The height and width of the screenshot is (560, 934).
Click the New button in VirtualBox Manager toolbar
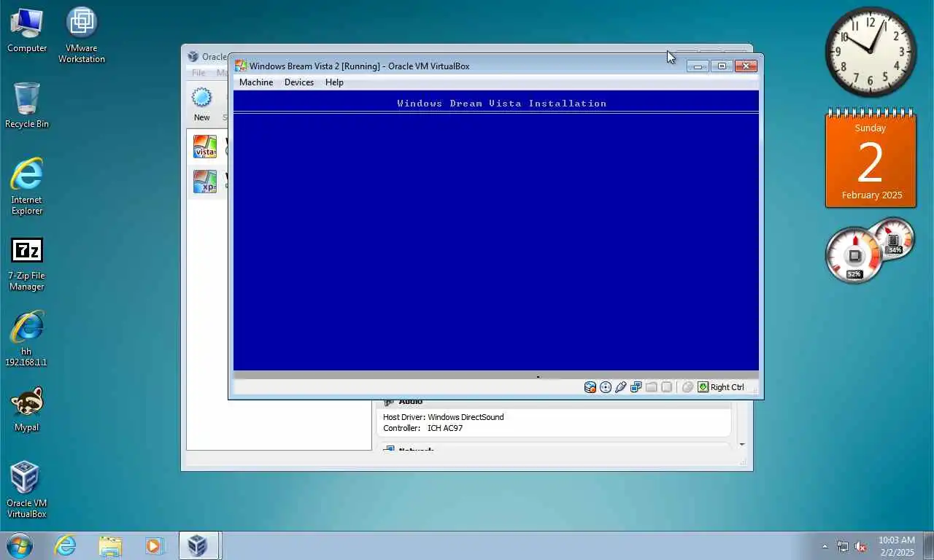click(x=202, y=104)
